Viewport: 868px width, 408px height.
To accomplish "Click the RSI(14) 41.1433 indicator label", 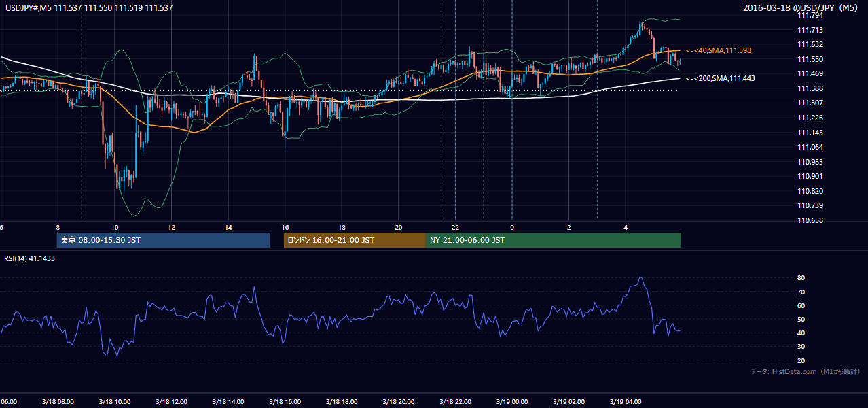I will coord(29,258).
